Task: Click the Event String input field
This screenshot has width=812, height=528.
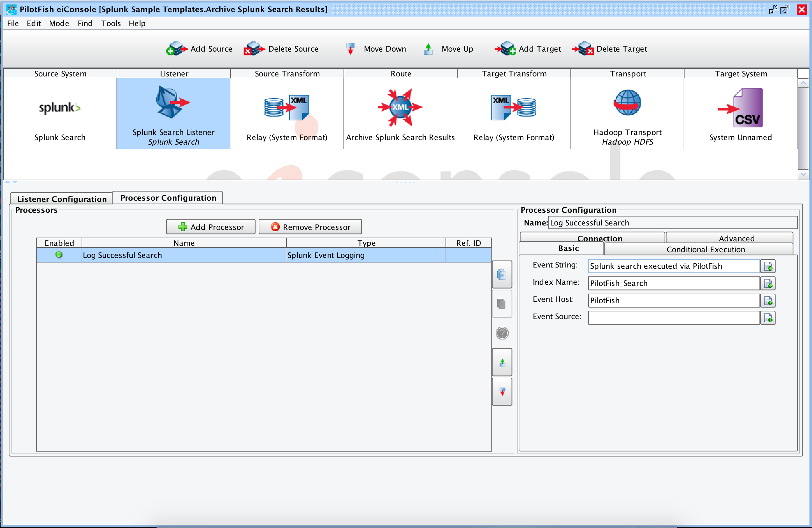Action: (674, 266)
